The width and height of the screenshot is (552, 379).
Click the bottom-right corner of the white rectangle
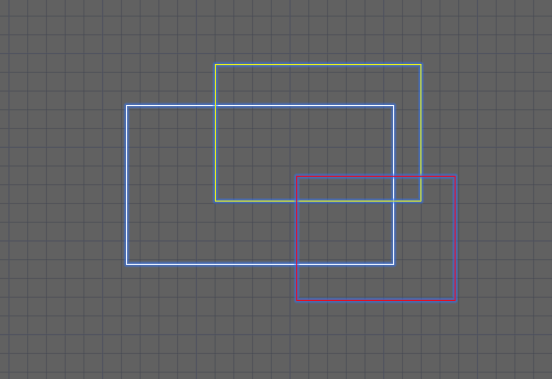tap(394, 264)
